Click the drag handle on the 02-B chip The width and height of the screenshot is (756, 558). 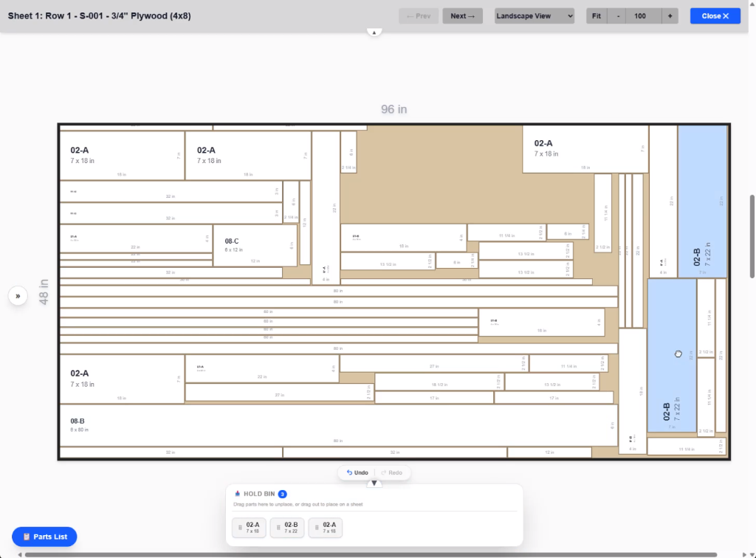[x=278, y=528]
